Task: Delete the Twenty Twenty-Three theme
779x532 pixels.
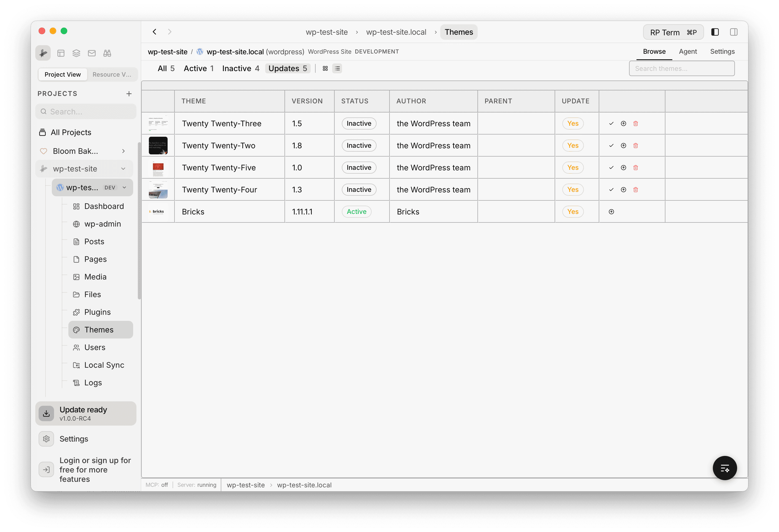Action: (x=636, y=123)
